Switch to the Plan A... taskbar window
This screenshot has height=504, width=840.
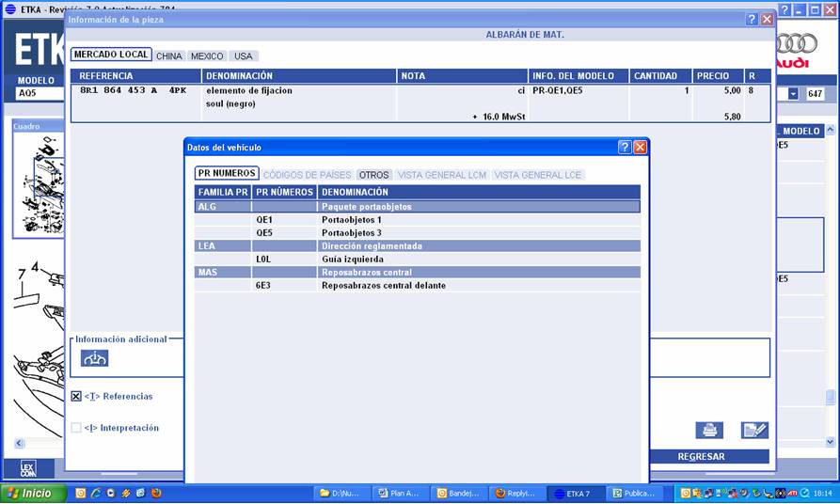[x=402, y=494]
